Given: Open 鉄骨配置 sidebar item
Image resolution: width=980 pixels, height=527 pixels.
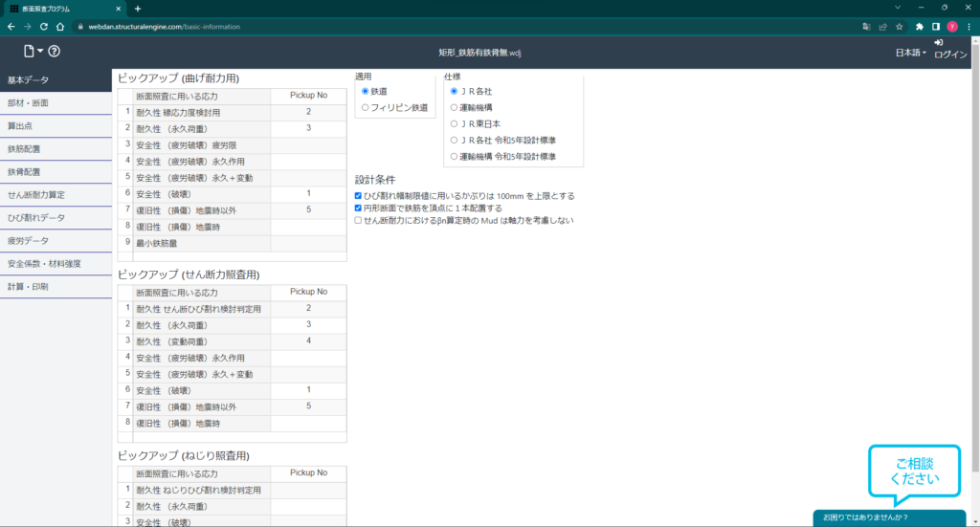Looking at the screenshot, I should (x=56, y=172).
